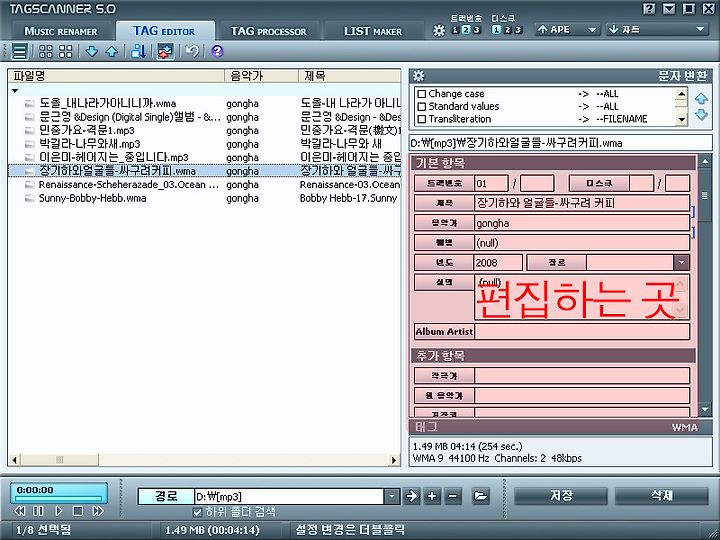Screen dimensions: 720x540
Task: Select disc number option 3
Action: (x=518, y=30)
